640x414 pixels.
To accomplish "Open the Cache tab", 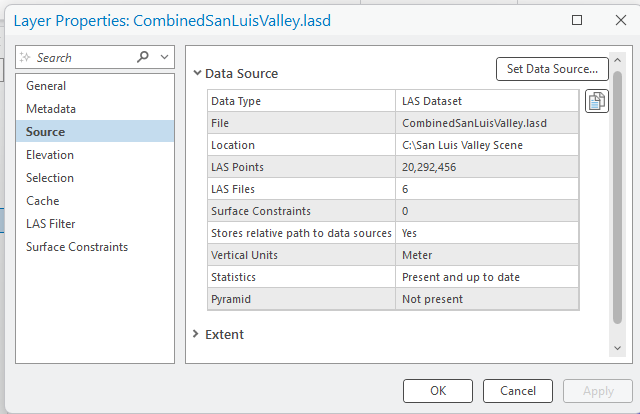I will click(x=95, y=200).
